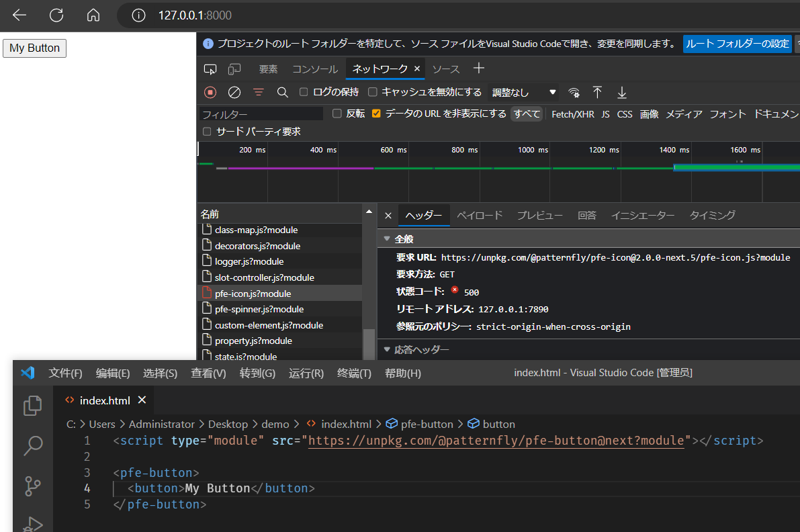Filter requests by CSS
Screen dimensions: 800x532
pyautogui.click(x=625, y=114)
